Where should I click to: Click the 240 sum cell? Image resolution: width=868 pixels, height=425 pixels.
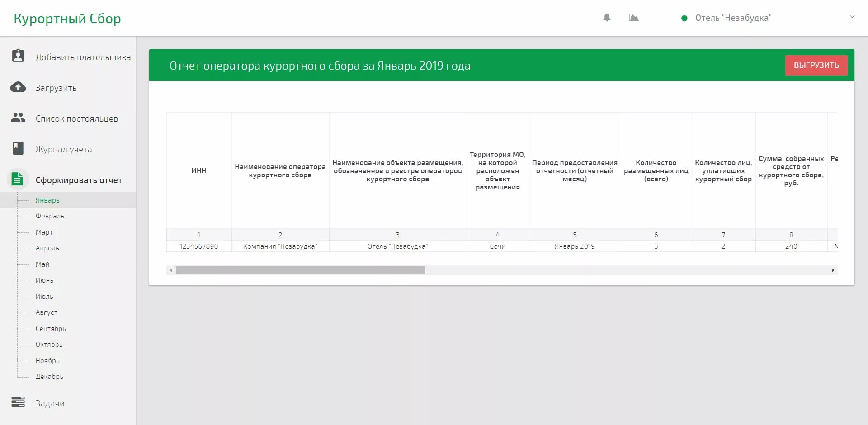pos(791,246)
